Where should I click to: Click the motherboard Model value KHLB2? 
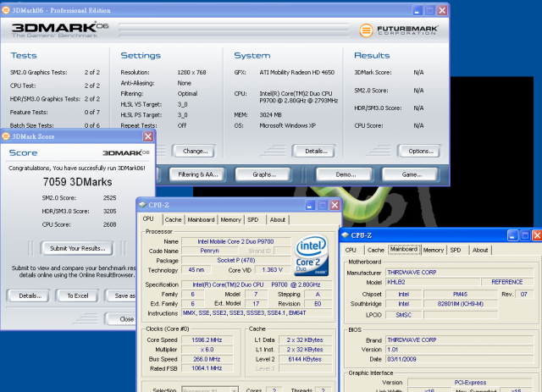pyautogui.click(x=433, y=282)
